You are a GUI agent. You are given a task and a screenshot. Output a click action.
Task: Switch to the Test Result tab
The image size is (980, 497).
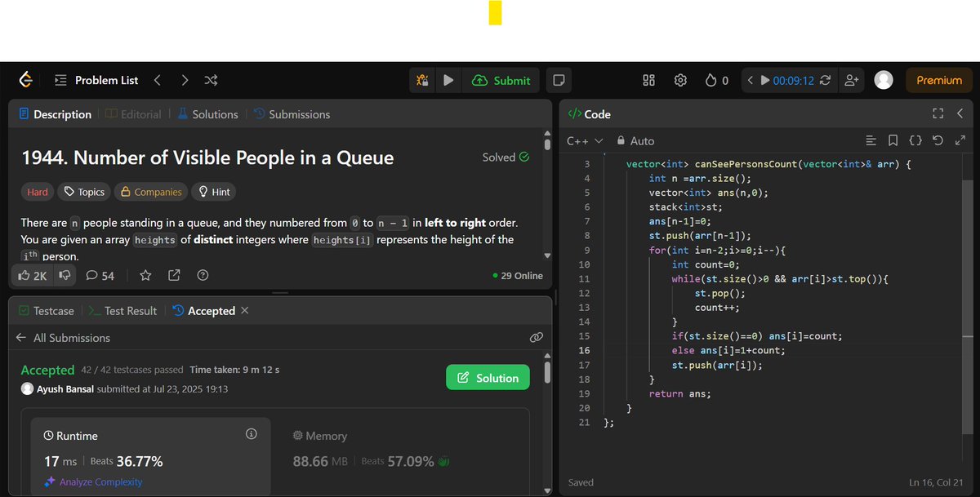pyautogui.click(x=122, y=311)
